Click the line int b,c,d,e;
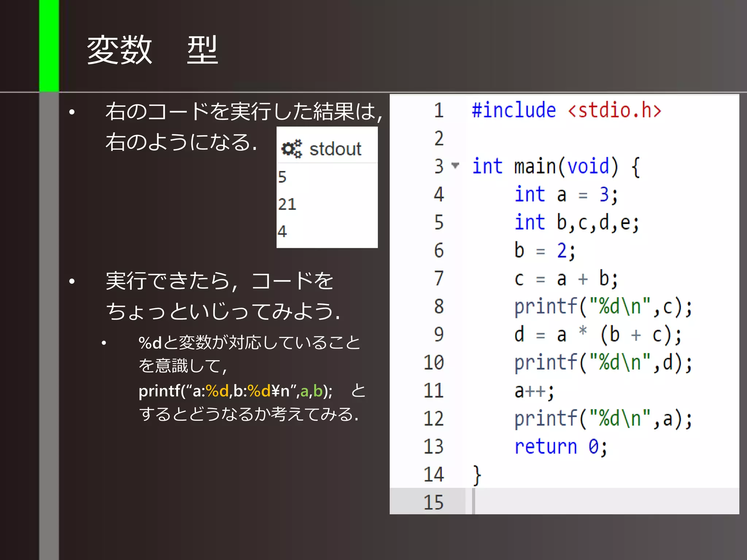The width and height of the screenshot is (747, 560). point(577,222)
